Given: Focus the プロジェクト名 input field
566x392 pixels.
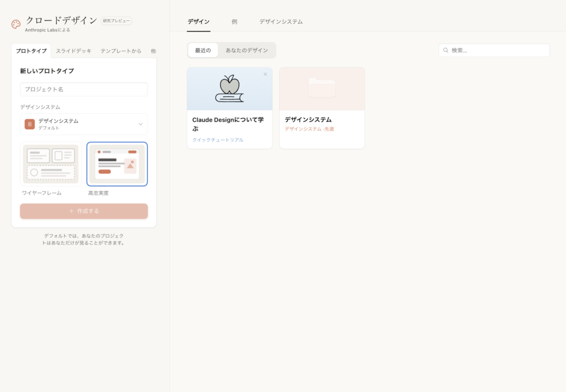Looking at the screenshot, I should [x=84, y=89].
